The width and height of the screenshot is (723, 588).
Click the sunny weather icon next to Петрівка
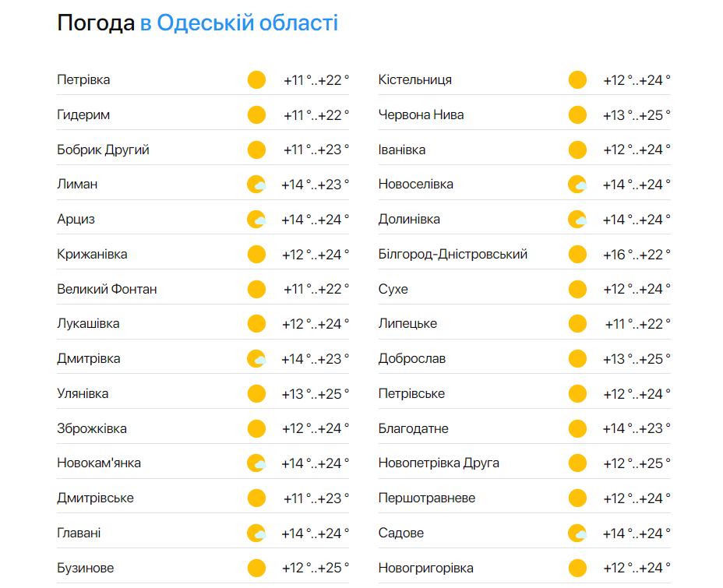[x=256, y=79]
